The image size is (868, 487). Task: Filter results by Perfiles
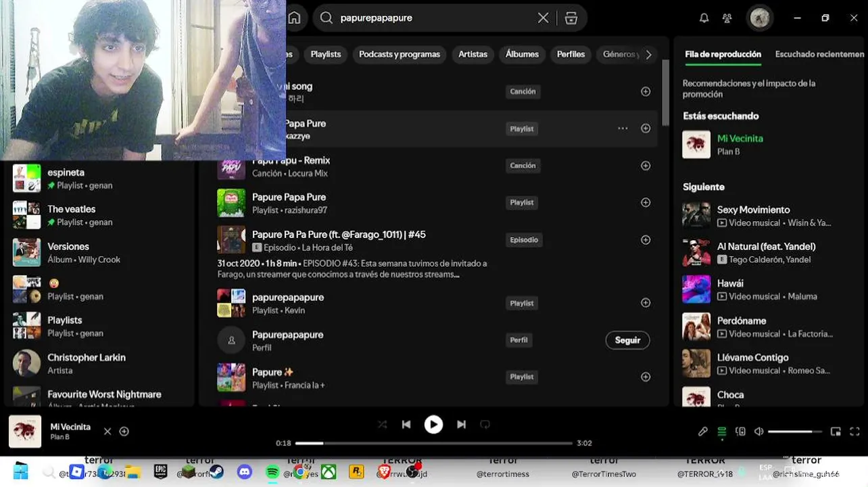[x=571, y=54]
